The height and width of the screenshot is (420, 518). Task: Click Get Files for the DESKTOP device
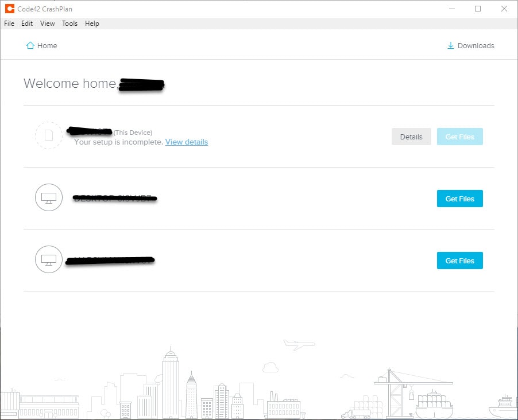pos(460,199)
